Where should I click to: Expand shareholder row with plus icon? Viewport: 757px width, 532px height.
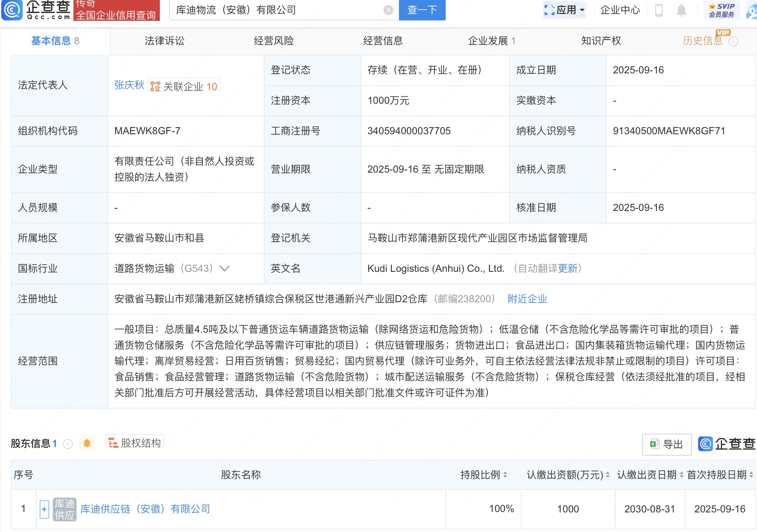pyautogui.click(x=44, y=509)
